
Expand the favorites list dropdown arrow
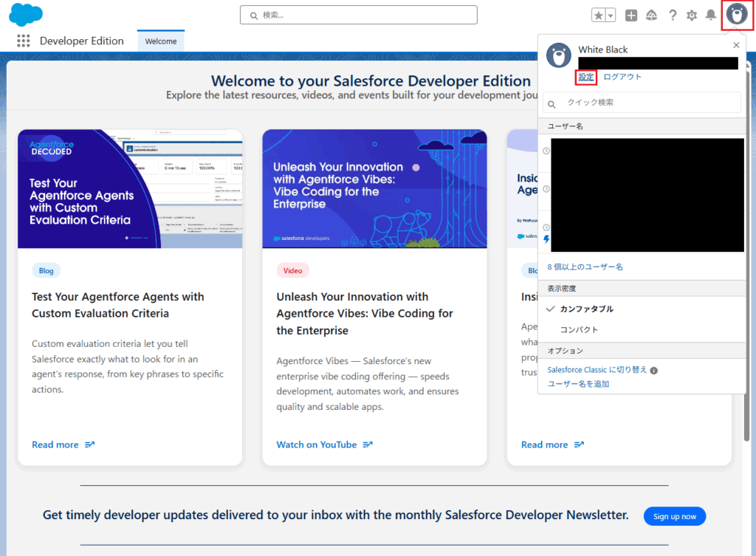611,16
